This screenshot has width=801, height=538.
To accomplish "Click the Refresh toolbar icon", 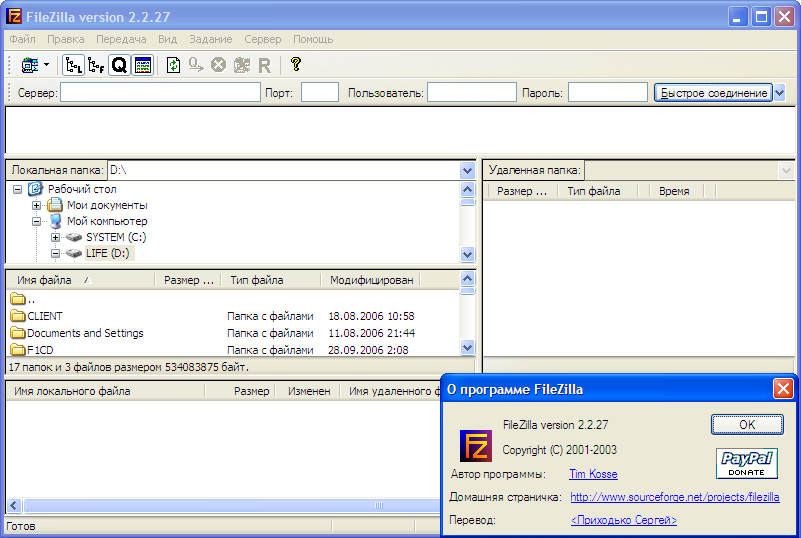I will click(x=174, y=65).
